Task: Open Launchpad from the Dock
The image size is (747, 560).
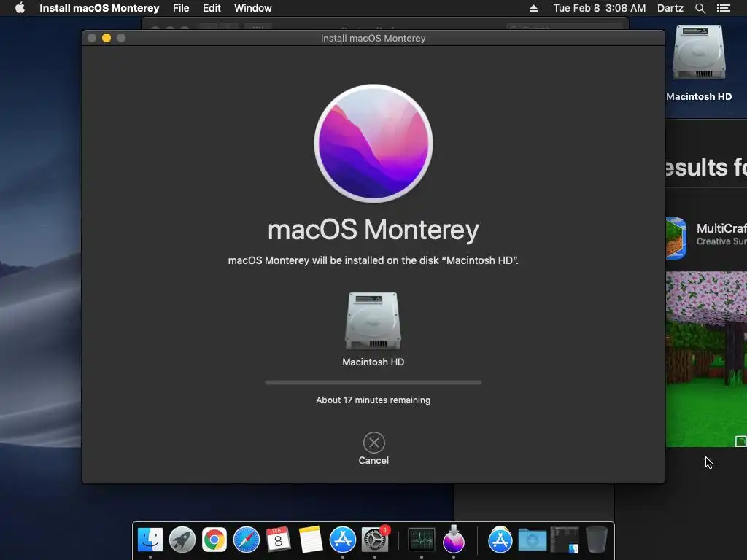Action: tap(182, 540)
